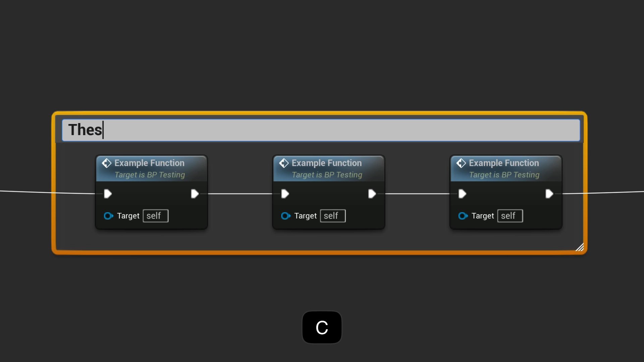Viewport: 644px width, 362px height.
Task: Select the first Example Function node title
Action: coord(149,163)
